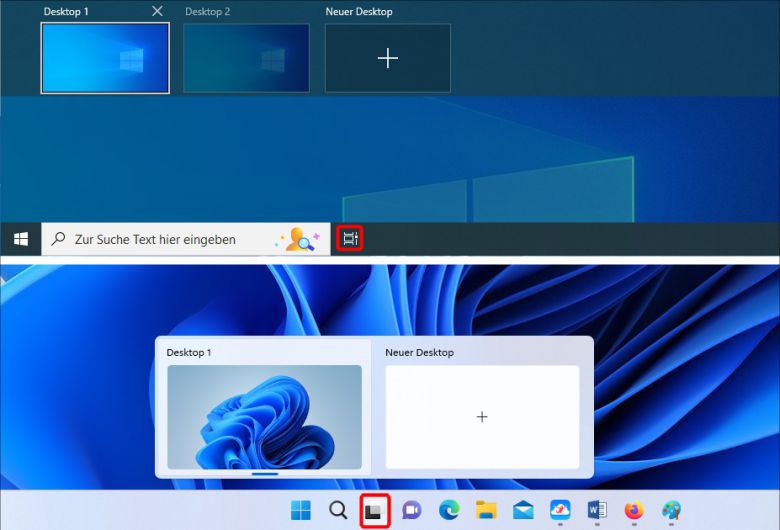Launch the Teams Chat icon
The width and height of the screenshot is (780, 530).
pyautogui.click(x=411, y=511)
